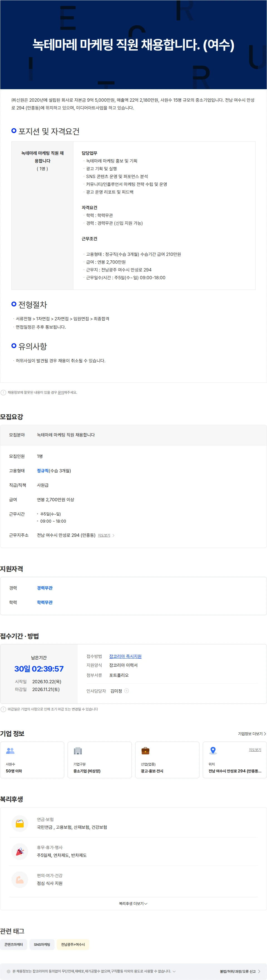Click 학력무관 in 지원자격
Screen dimensions: 267x980
tap(44, 602)
